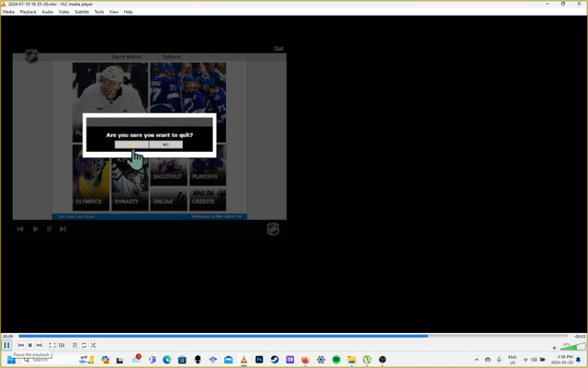Open Steam from the taskbar
Viewport: 588px width, 368px height.
coord(275,360)
